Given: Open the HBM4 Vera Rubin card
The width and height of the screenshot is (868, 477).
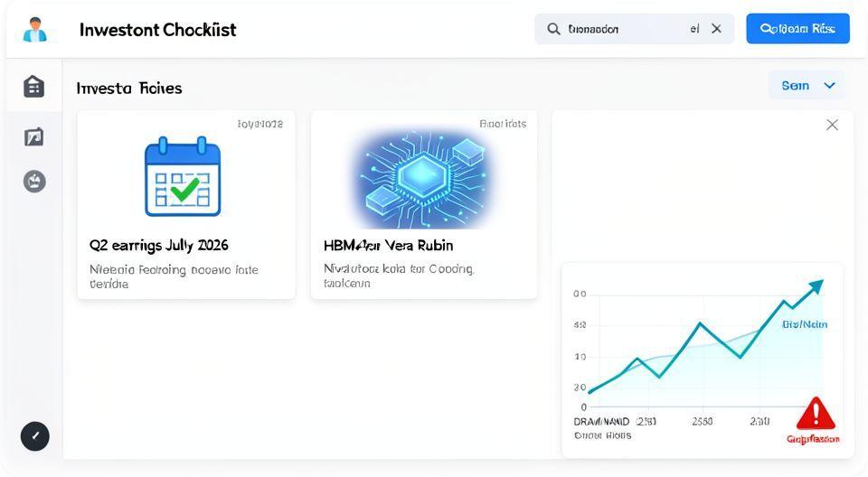Looking at the screenshot, I should (x=423, y=245).
